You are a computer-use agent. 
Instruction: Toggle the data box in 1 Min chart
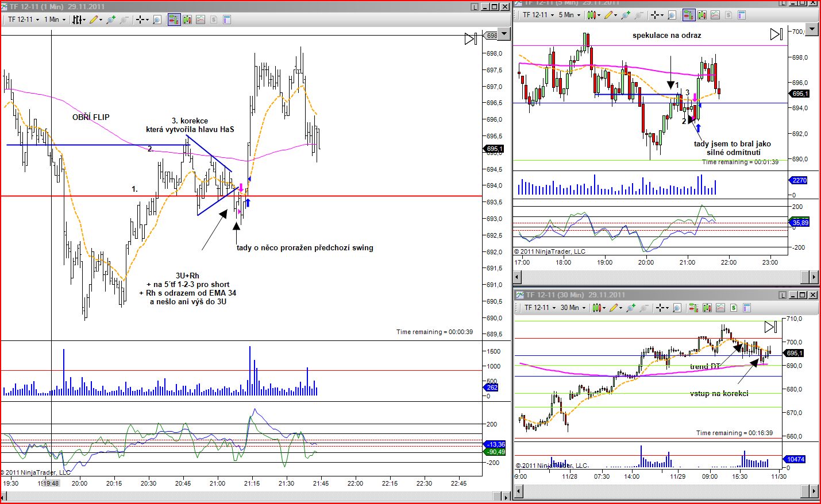click(157, 20)
